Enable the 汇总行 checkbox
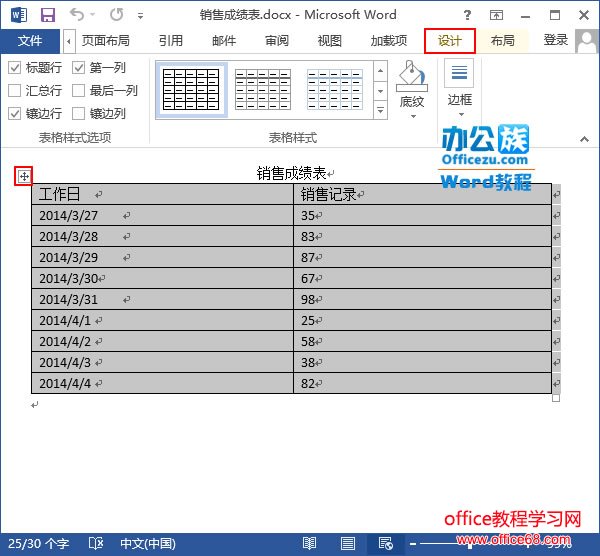Image resolution: width=600 pixels, height=556 pixels. [x=15, y=91]
